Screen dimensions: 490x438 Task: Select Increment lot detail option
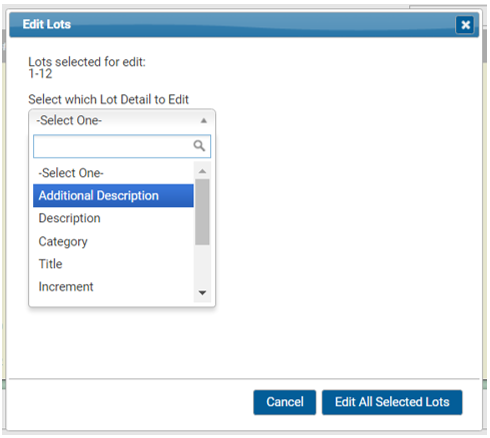point(113,287)
